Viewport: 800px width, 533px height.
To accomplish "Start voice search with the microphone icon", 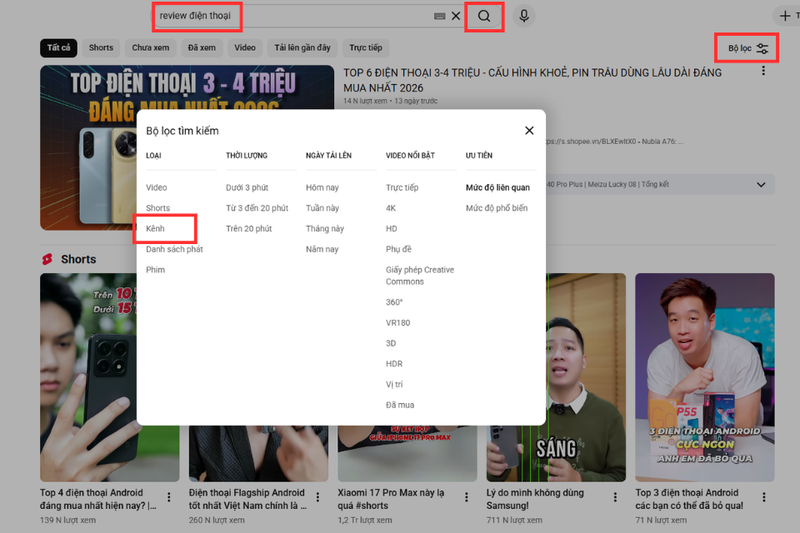I will (524, 16).
